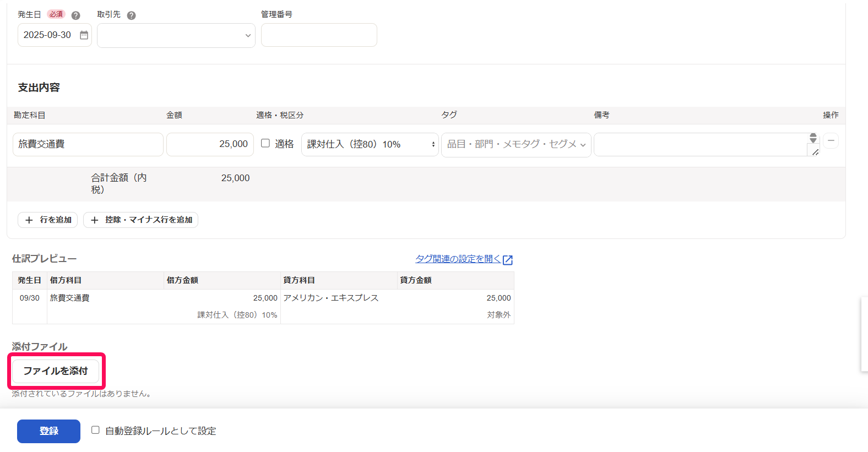Click the 対象外 text in preview
Screen dimensions: 868x452
pyautogui.click(x=499, y=315)
